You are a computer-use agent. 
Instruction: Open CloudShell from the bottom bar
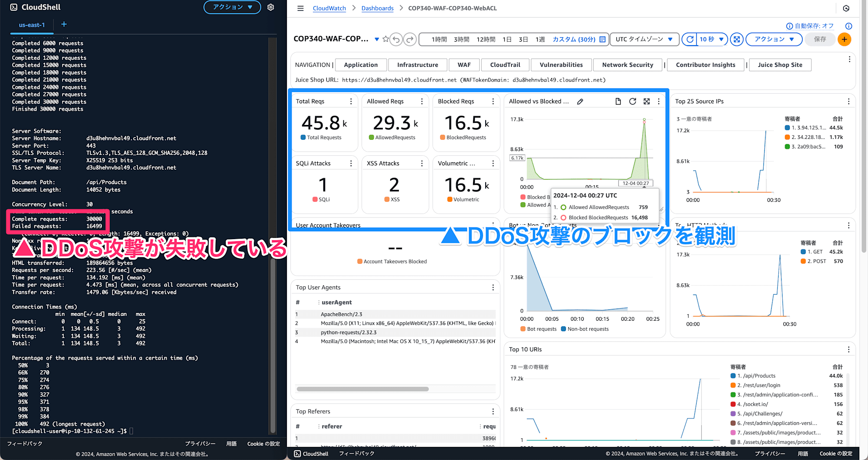coord(311,453)
